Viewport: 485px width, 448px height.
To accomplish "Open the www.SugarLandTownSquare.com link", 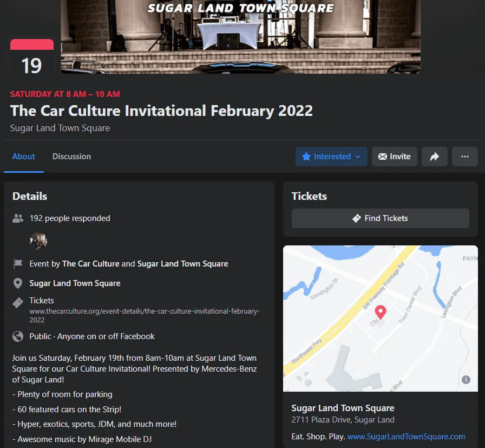I will coord(406,437).
